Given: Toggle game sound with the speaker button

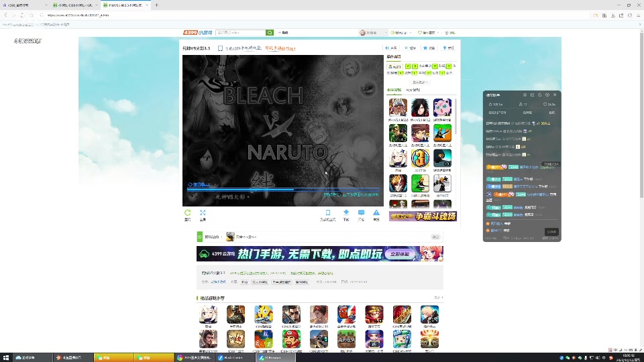Looking at the screenshot, I should [x=391, y=48].
